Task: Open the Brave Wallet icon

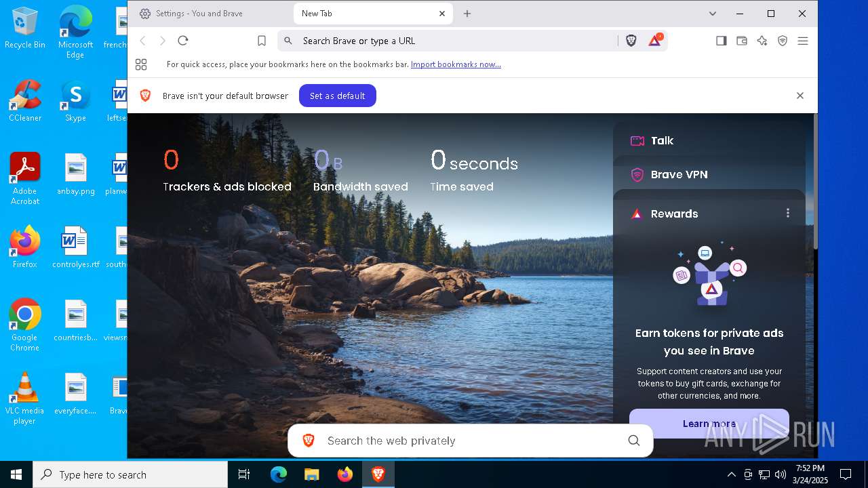Action: coord(742,41)
